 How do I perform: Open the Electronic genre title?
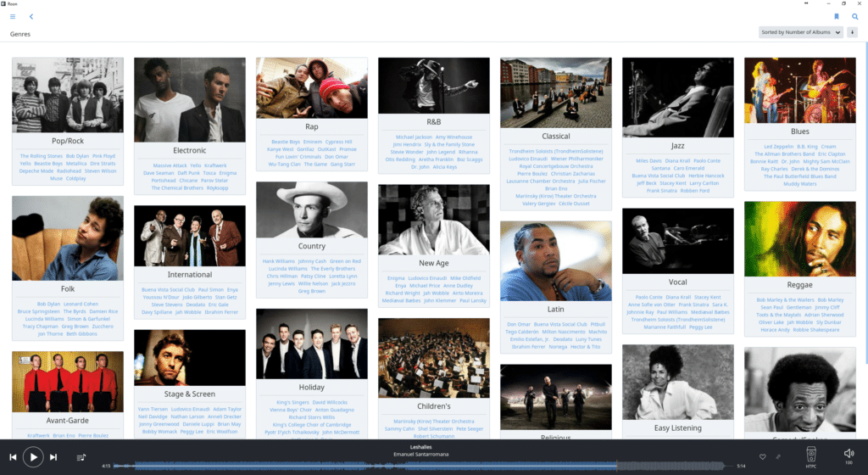pyautogui.click(x=189, y=150)
